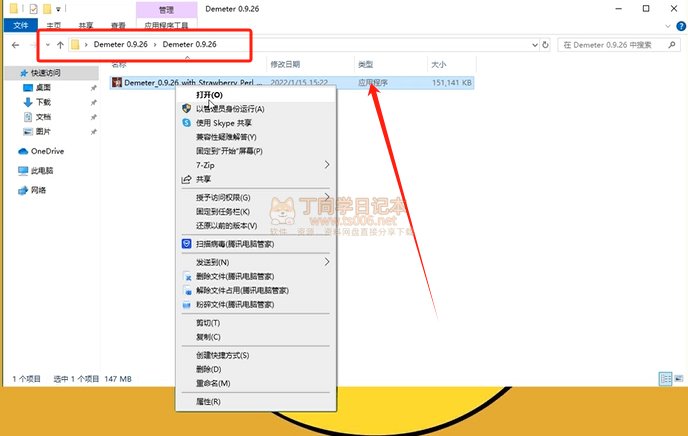Choose 创建快捷方式(S) menu entry
This screenshot has height=436, width=688.
click(256, 355)
